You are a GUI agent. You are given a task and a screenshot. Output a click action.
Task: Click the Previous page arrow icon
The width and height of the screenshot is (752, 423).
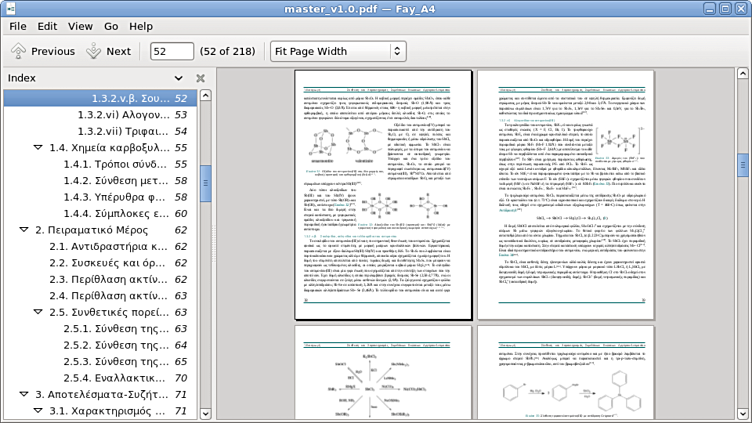tap(18, 51)
